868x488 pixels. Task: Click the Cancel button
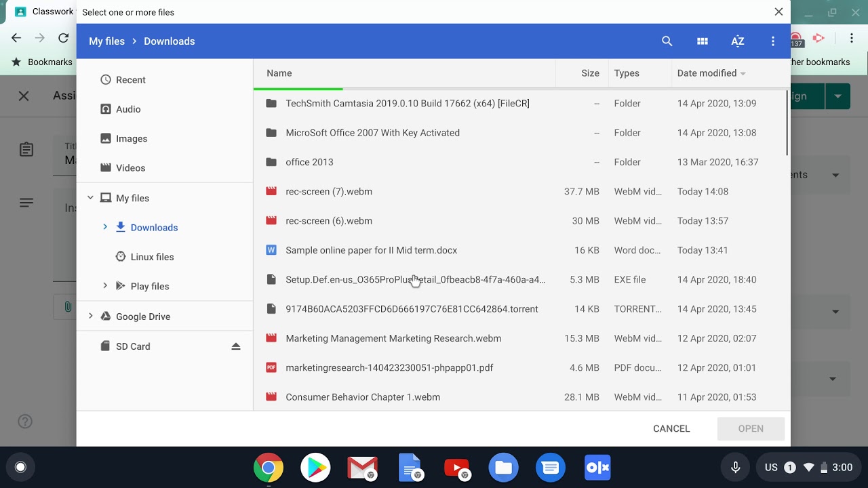(671, 428)
